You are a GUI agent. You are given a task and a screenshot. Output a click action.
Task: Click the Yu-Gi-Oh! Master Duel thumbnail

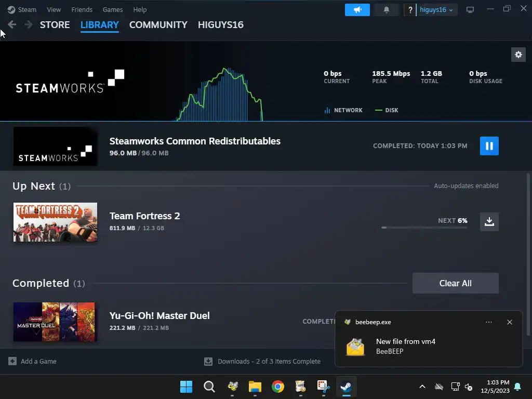[55, 322]
